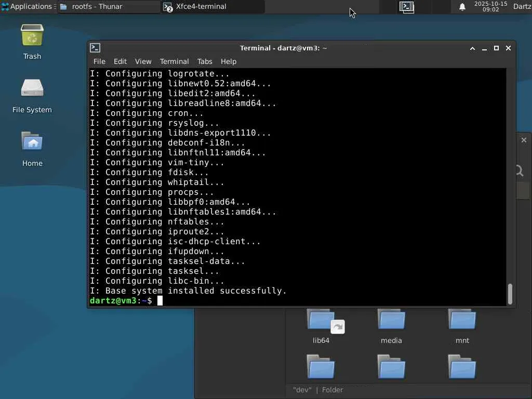The height and width of the screenshot is (399, 532).
Task: Open the Trash desktop icon
Action: point(32,42)
